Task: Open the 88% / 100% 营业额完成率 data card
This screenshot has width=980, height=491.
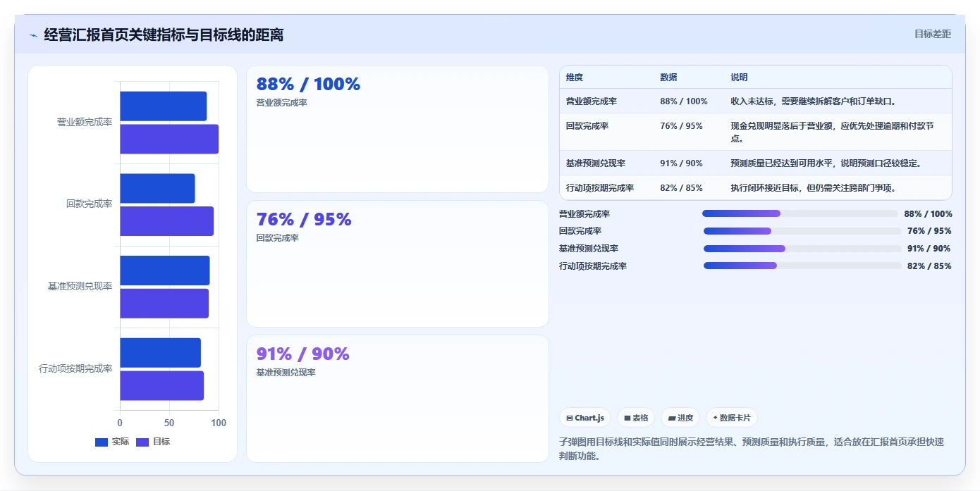Action: 398,129
